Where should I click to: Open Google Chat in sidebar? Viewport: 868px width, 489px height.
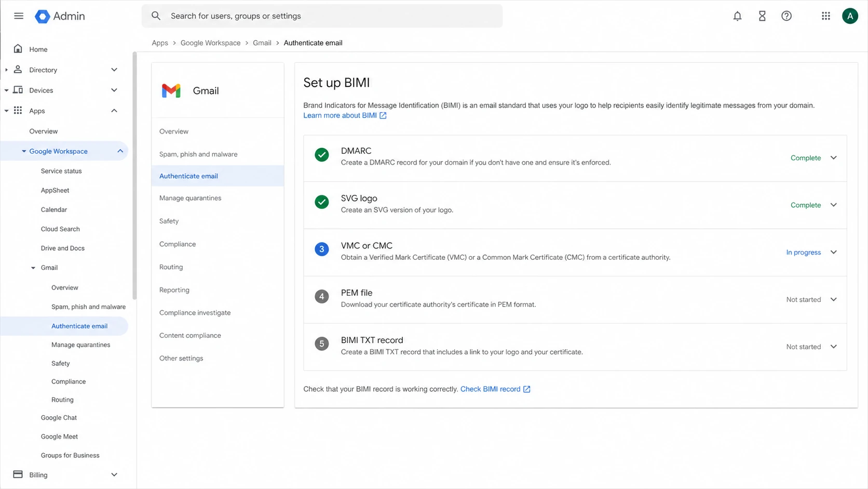pyautogui.click(x=59, y=418)
